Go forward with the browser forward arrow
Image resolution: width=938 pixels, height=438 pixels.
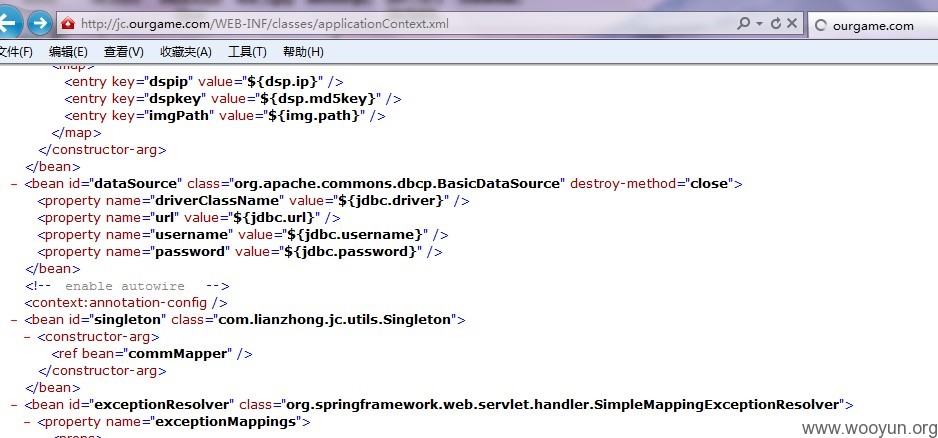click(x=40, y=24)
